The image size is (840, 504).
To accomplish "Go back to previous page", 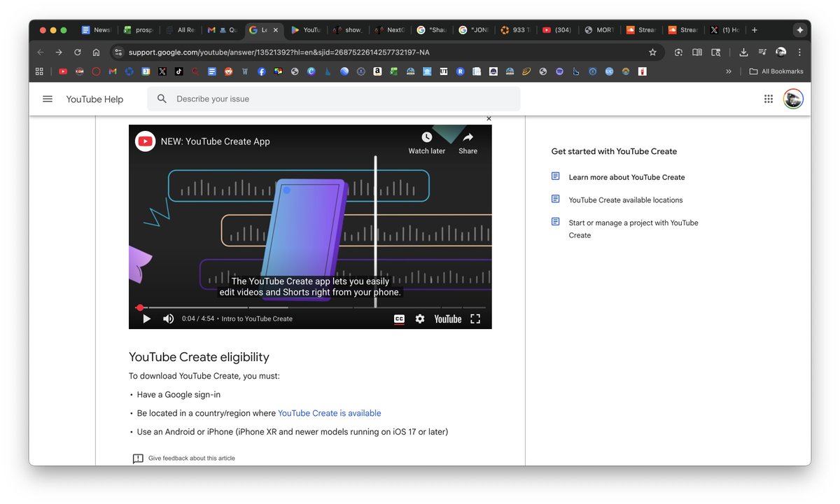I will coord(41,52).
